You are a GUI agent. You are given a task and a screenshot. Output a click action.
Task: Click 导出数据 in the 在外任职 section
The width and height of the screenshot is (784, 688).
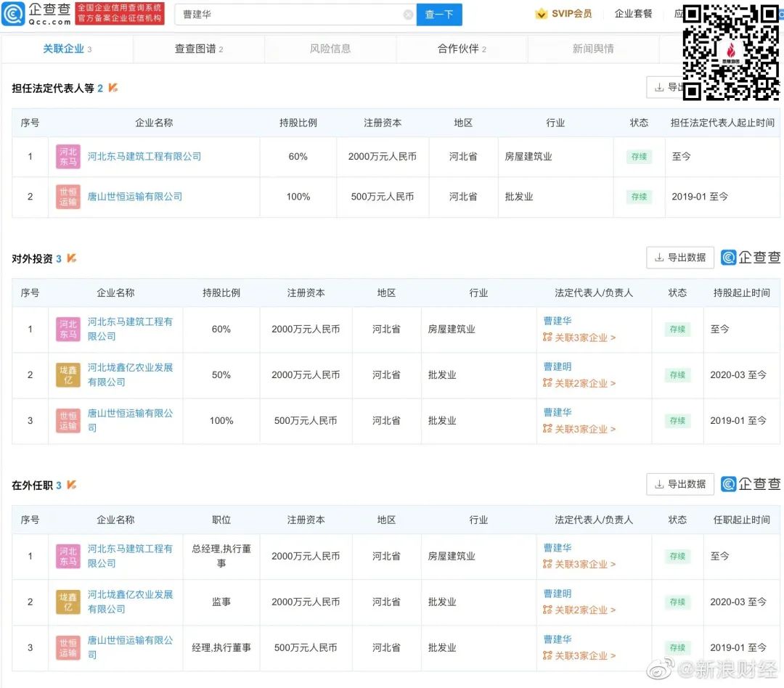[x=680, y=484]
